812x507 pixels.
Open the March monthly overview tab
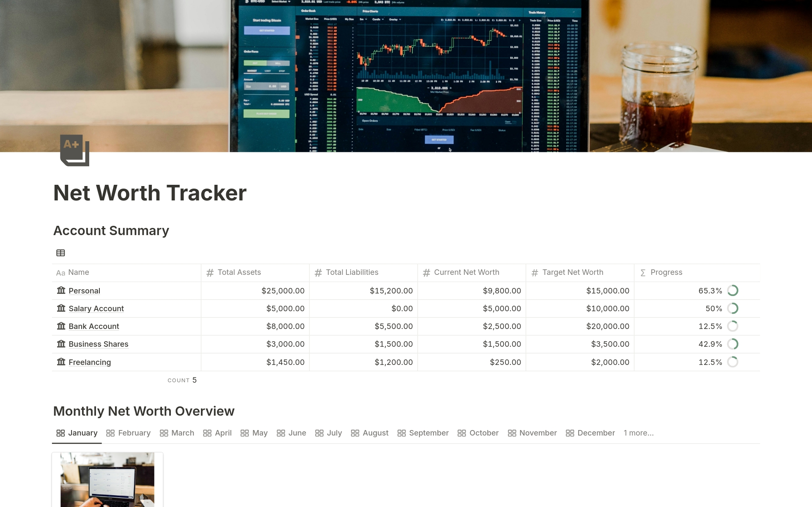[182, 433]
